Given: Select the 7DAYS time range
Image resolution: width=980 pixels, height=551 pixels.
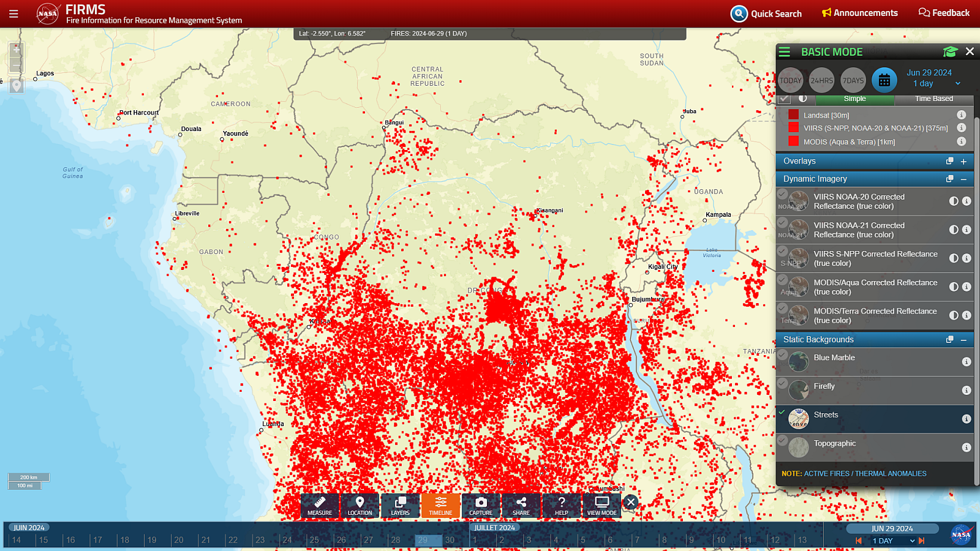Looking at the screenshot, I should pos(853,80).
